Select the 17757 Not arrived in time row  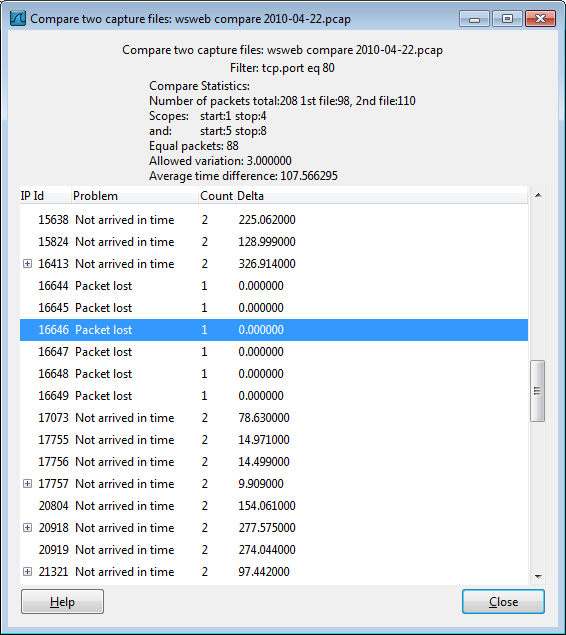[274, 484]
